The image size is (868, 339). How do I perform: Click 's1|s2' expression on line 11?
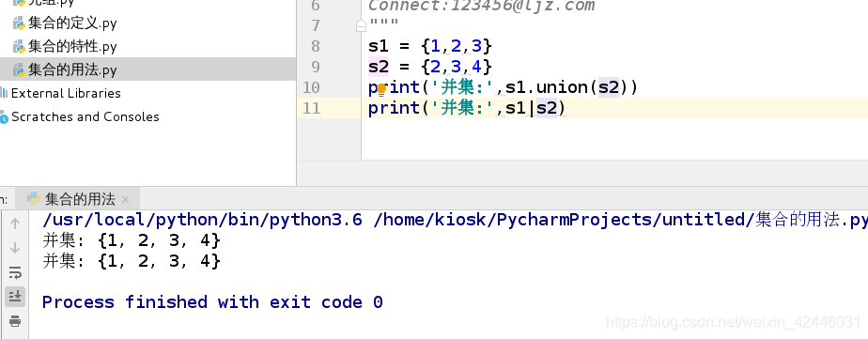coord(531,108)
